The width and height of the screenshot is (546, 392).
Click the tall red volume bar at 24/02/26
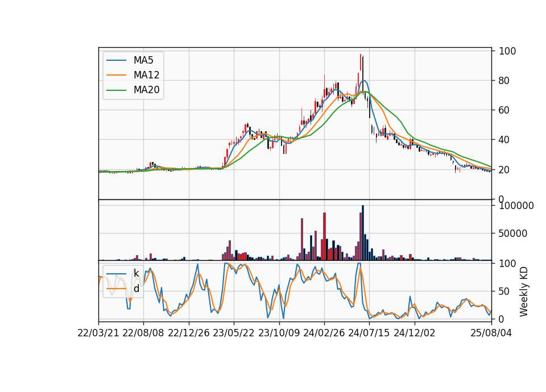point(324,236)
